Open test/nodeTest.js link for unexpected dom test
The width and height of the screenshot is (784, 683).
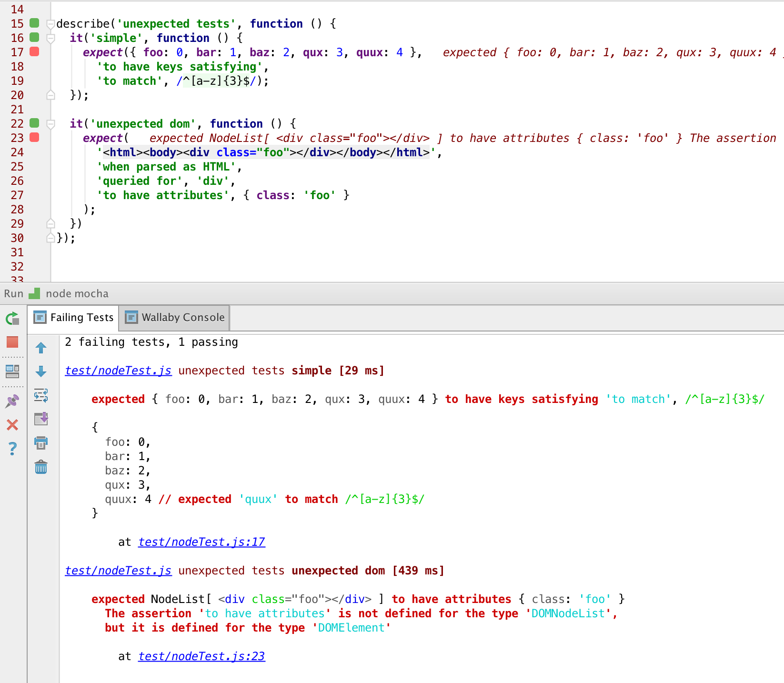click(x=118, y=571)
